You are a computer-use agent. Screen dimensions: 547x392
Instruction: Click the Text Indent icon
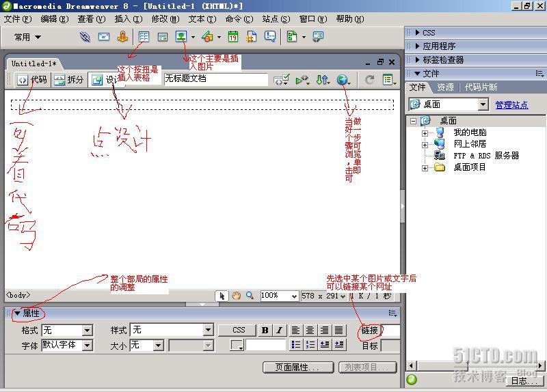point(338,345)
